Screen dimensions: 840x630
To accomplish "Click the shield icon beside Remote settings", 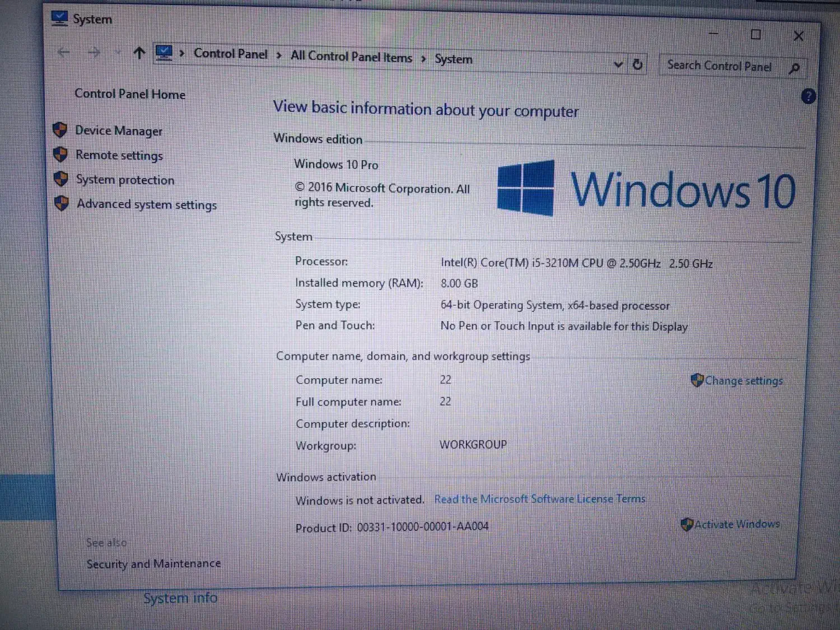I will click(x=60, y=154).
